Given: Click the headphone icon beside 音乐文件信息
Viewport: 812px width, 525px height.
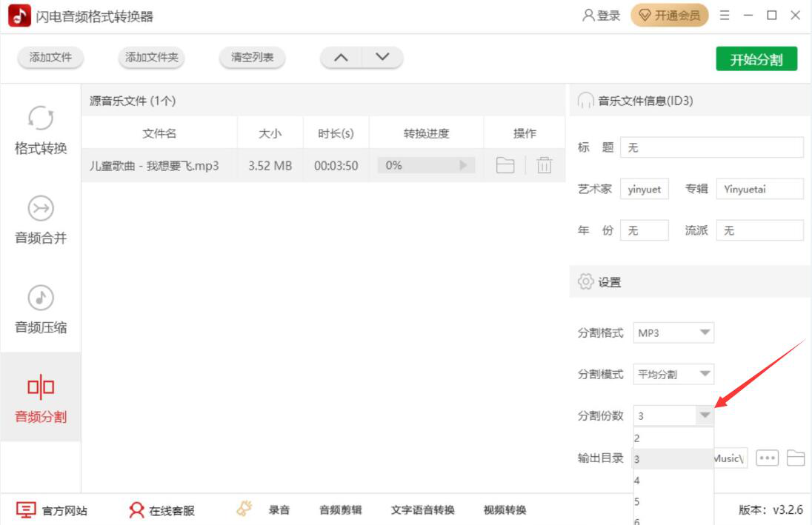Looking at the screenshot, I should [585, 101].
